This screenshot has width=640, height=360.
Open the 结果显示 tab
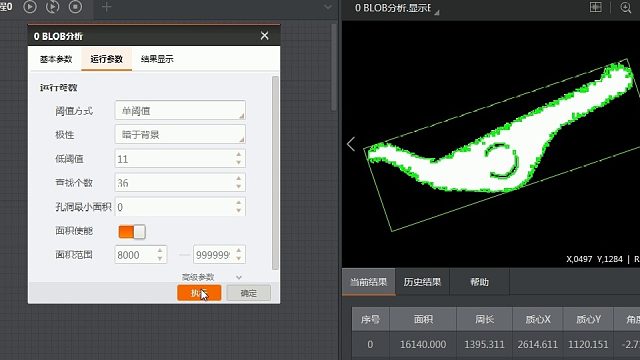[x=157, y=59]
